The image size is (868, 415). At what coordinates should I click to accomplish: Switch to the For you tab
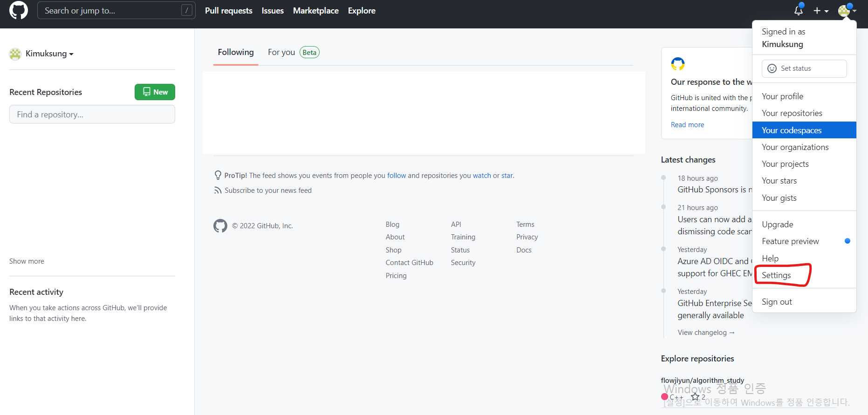coord(281,52)
